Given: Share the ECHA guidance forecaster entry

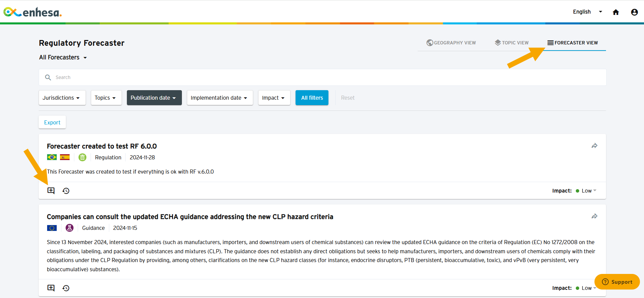Looking at the screenshot, I should 594,216.
